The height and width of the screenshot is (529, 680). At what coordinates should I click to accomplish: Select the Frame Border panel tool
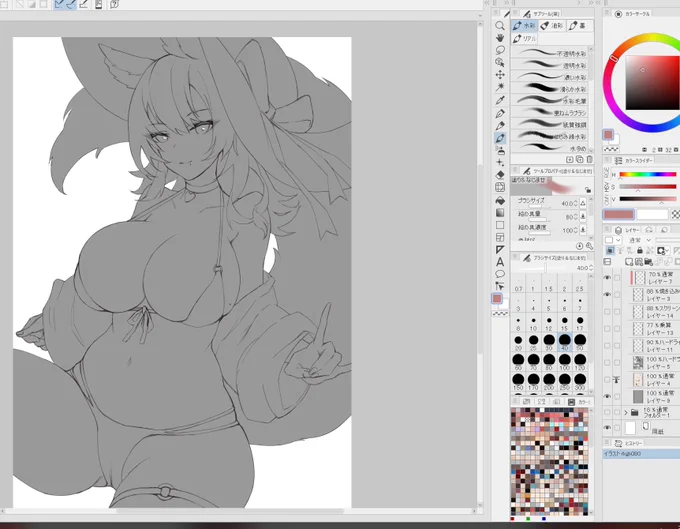500,237
